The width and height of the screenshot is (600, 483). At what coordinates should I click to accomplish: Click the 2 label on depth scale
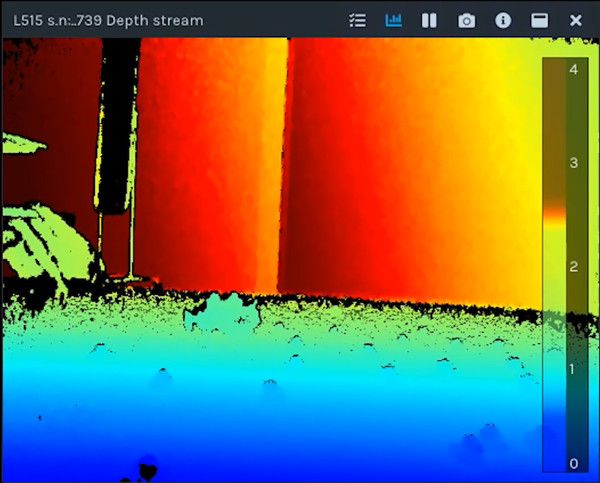coord(573,267)
